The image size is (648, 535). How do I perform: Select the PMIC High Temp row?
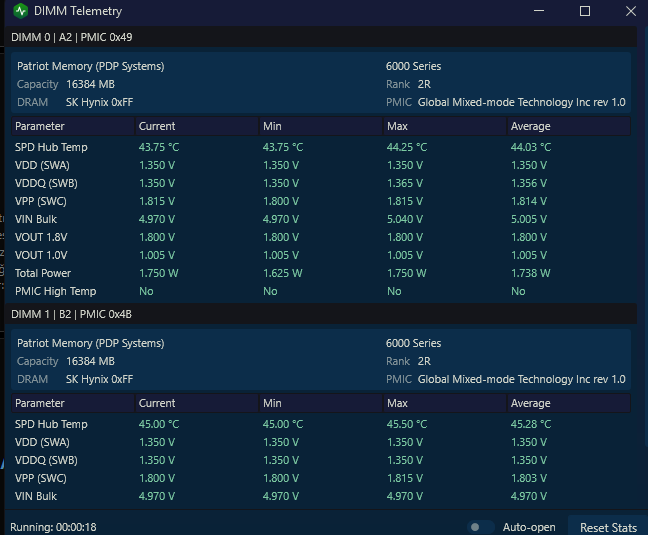[x=321, y=291]
